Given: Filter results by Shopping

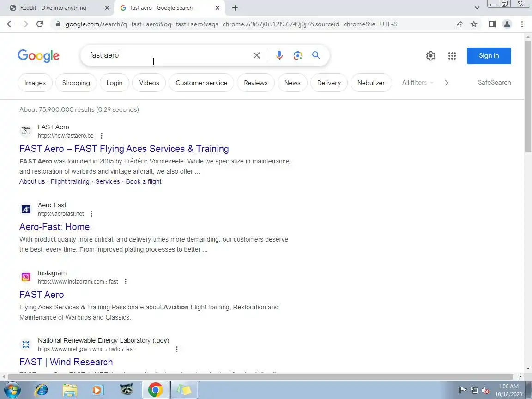Looking at the screenshot, I should pos(76,83).
